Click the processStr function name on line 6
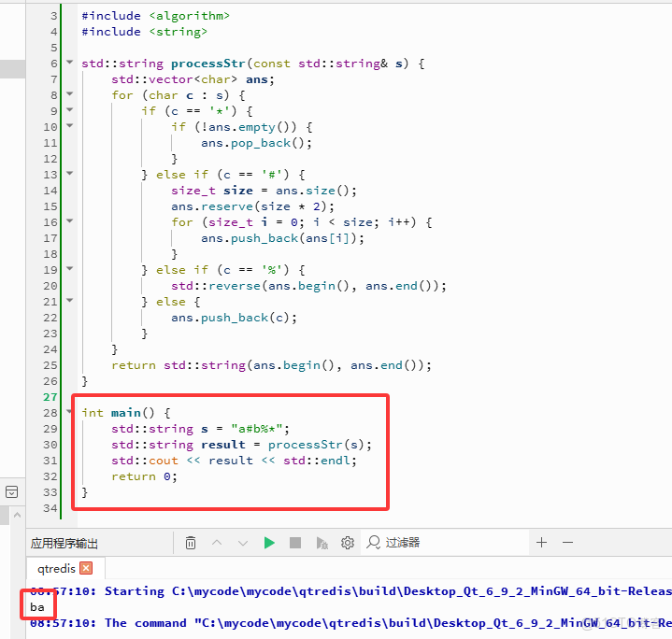Viewport: 672px width, 639px height. coord(208,64)
